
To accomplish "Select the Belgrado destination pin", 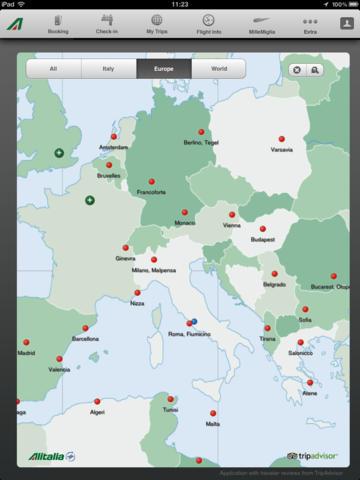I will pyautogui.click(x=275, y=274).
